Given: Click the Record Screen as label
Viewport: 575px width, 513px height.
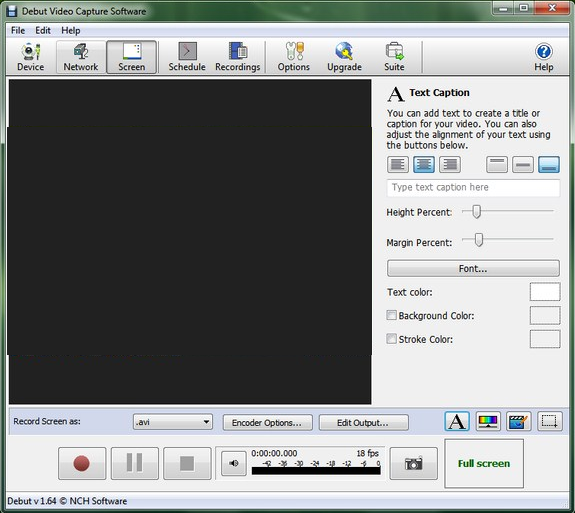Looking at the screenshot, I should 47,421.
